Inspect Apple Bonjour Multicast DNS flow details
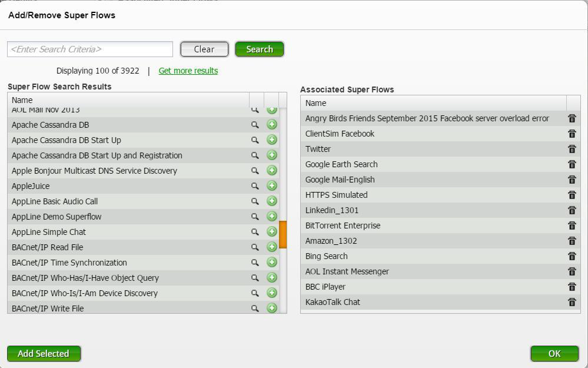588x368 pixels. click(x=255, y=171)
